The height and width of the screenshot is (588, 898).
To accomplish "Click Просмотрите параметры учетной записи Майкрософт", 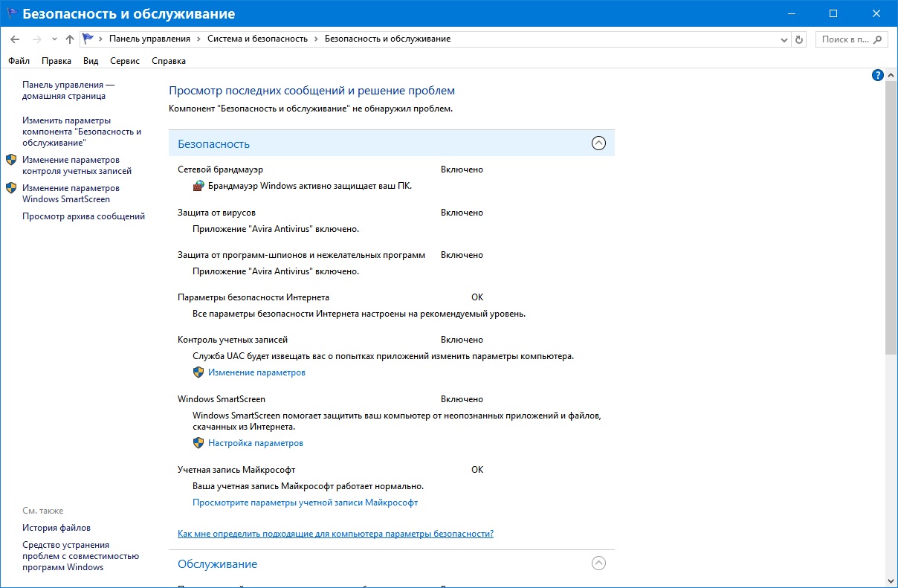I will (305, 503).
